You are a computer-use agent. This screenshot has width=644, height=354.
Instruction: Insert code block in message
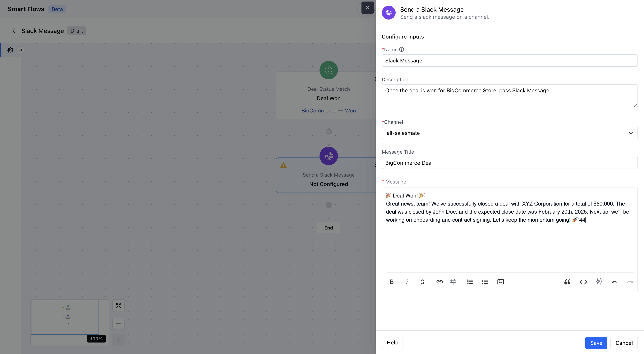[x=583, y=282]
